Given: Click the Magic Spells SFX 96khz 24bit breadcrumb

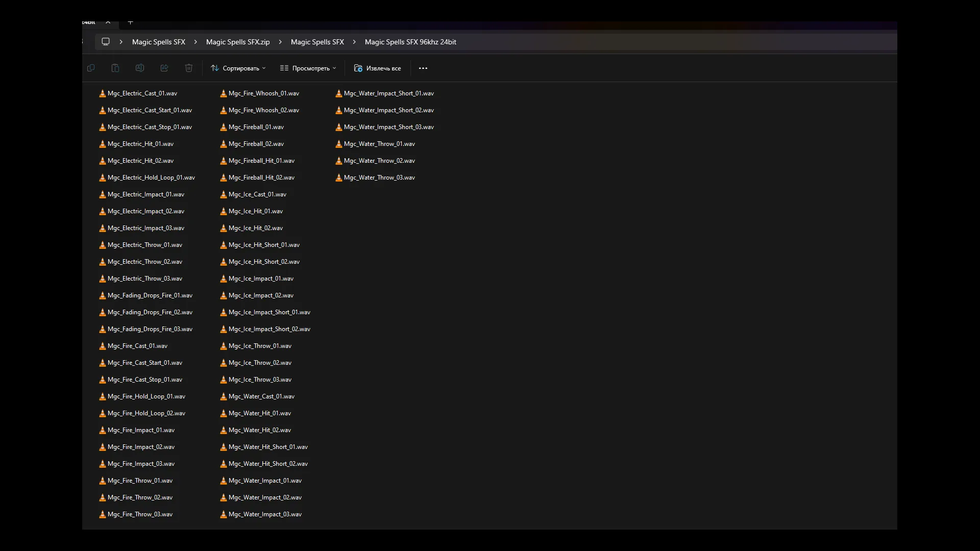Looking at the screenshot, I should click(410, 42).
